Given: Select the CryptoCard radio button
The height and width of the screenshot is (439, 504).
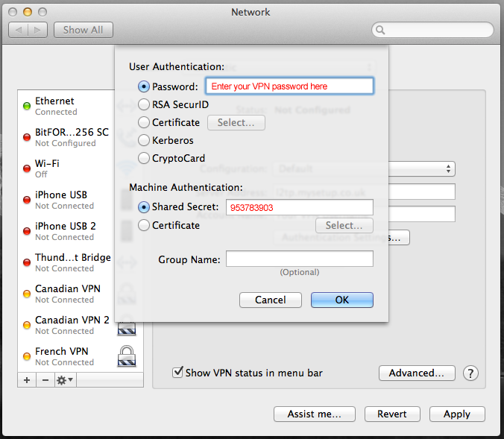Looking at the screenshot, I should pos(144,158).
